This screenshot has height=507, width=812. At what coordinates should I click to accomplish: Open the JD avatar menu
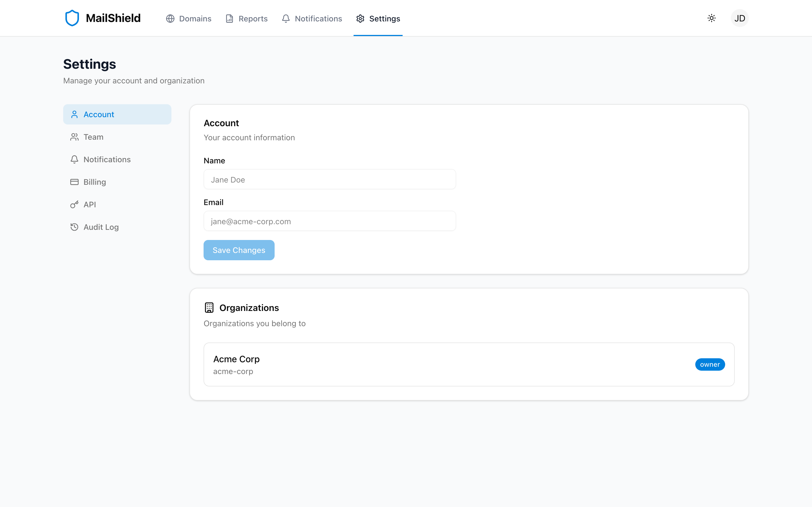740,18
